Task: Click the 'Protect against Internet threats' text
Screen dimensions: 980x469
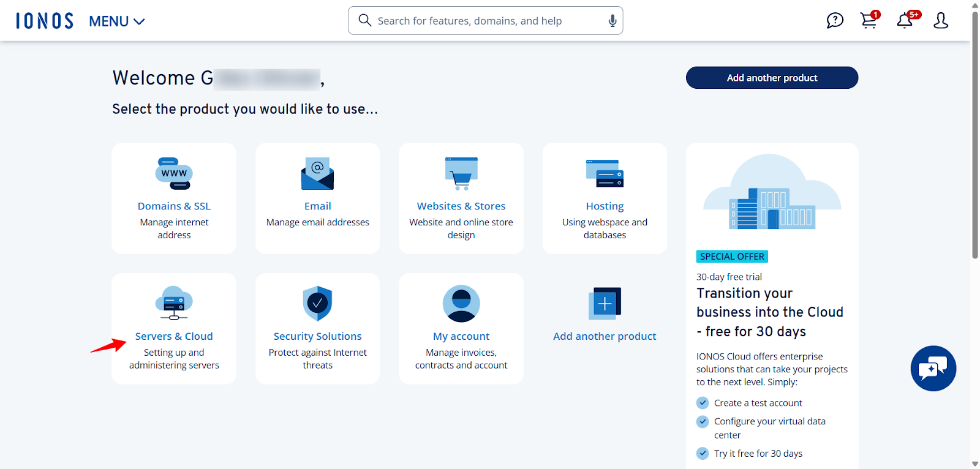Action: (317, 359)
